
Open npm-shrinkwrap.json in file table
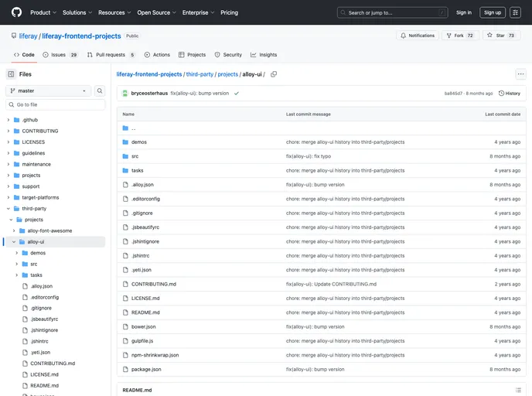point(155,355)
